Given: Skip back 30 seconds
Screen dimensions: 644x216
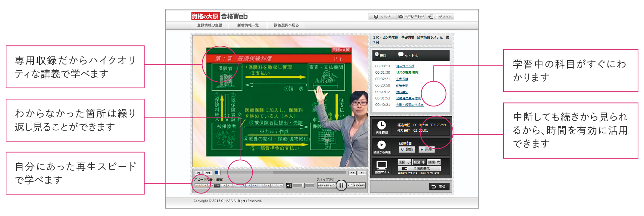Looking at the screenshot, I should coord(327,185).
